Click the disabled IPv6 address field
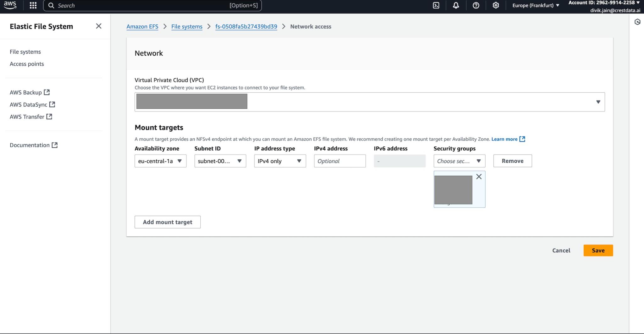Screen dimensions: 644x334 (400, 161)
